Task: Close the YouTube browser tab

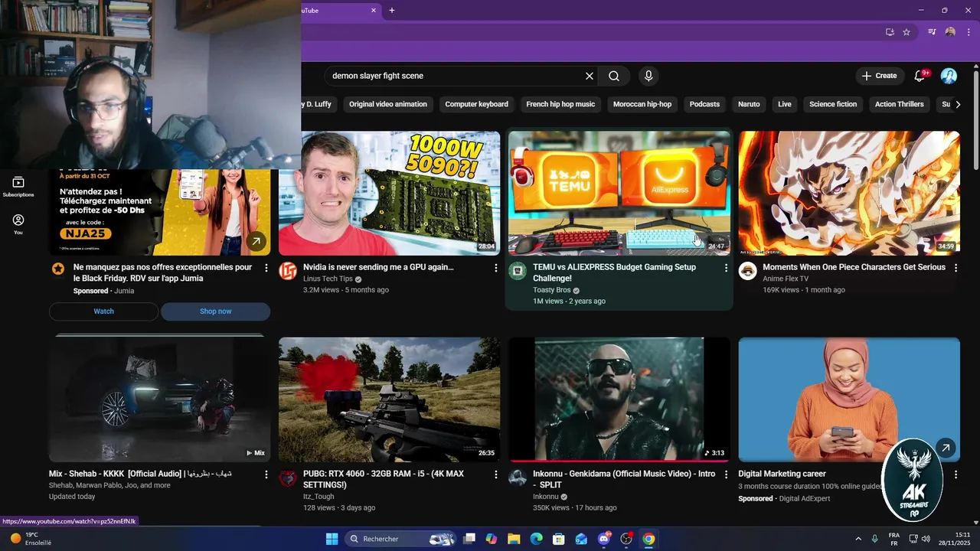Action: pyautogui.click(x=374, y=10)
